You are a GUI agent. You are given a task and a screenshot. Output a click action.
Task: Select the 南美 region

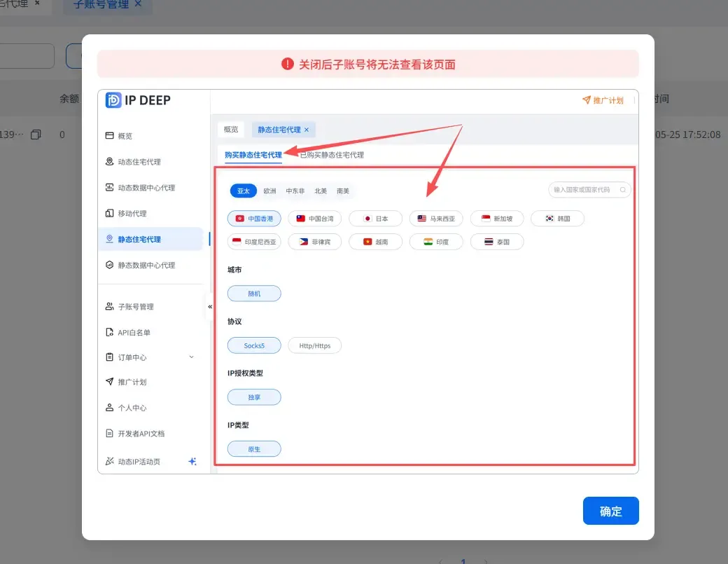(343, 191)
